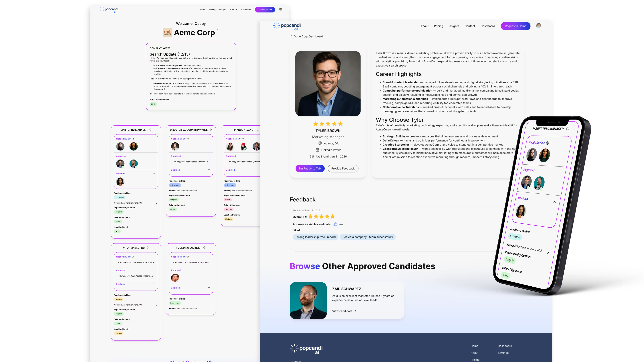The height and width of the screenshot is (362, 644).
Task: Click the Acme Corporation logo image
Action: 167,32
